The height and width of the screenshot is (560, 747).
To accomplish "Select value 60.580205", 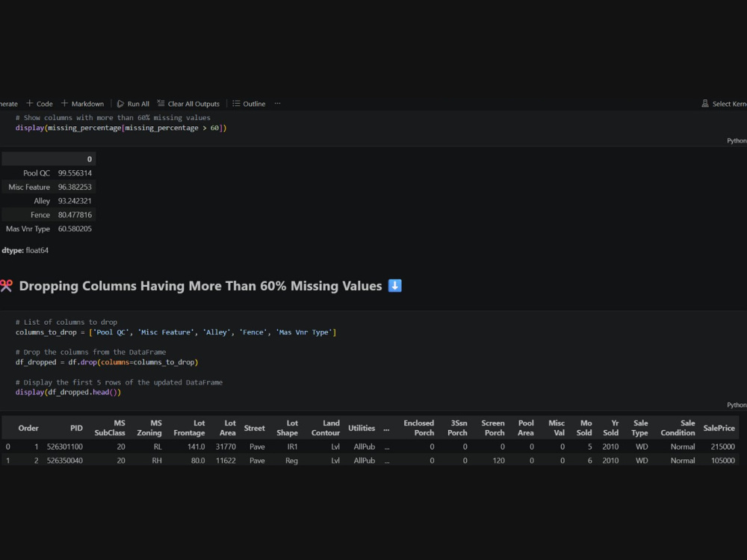I will (75, 228).
